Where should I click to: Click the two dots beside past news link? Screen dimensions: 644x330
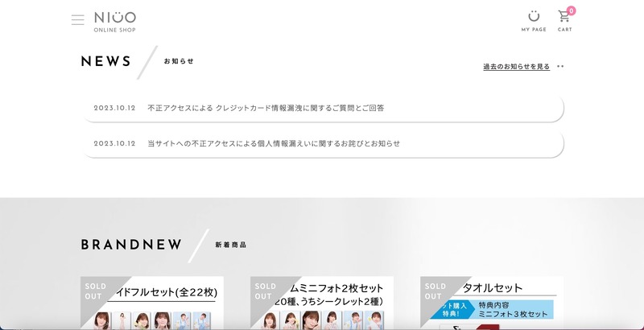click(560, 67)
